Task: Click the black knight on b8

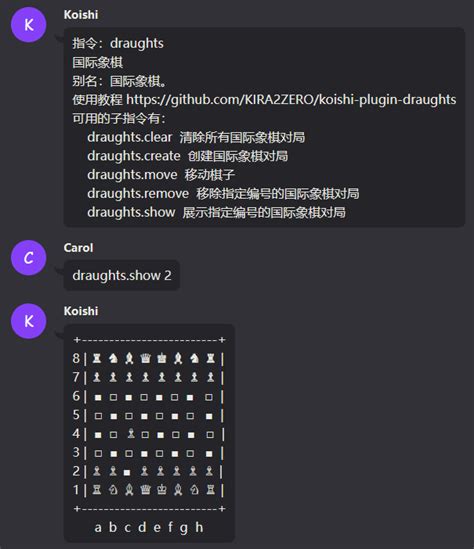Action: tap(113, 358)
